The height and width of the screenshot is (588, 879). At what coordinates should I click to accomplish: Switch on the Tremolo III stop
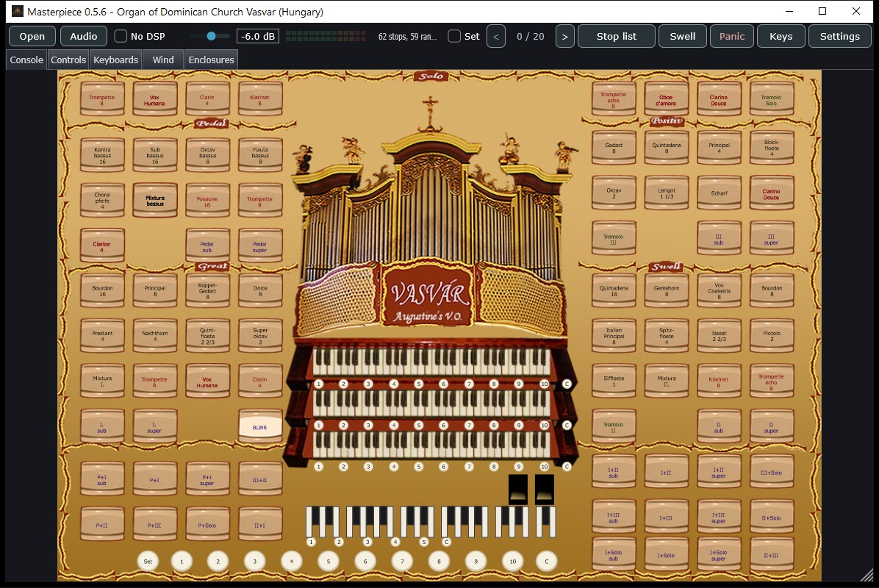614,238
